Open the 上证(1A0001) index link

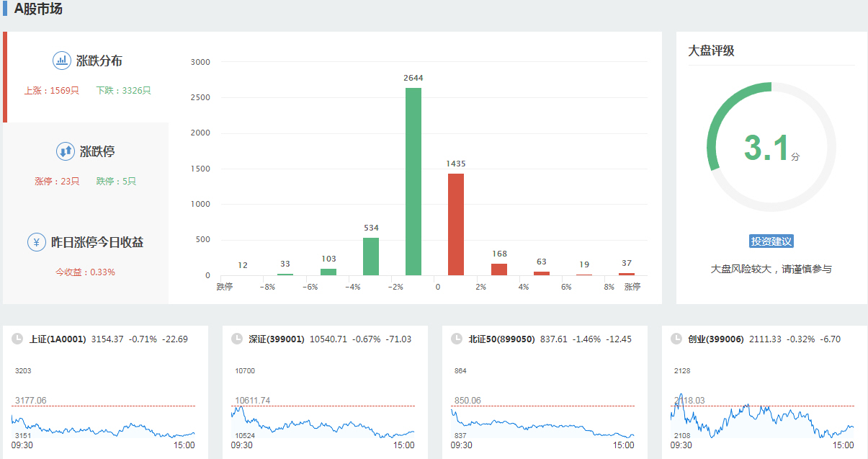pos(58,339)
